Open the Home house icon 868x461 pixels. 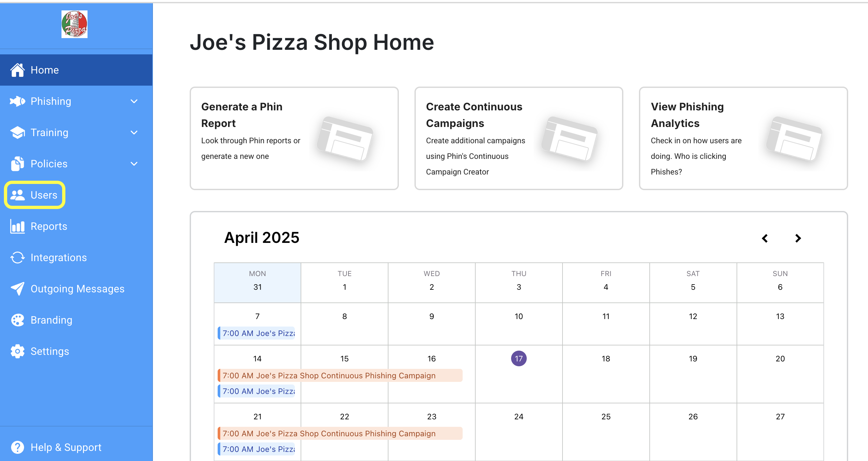point(18,70)
